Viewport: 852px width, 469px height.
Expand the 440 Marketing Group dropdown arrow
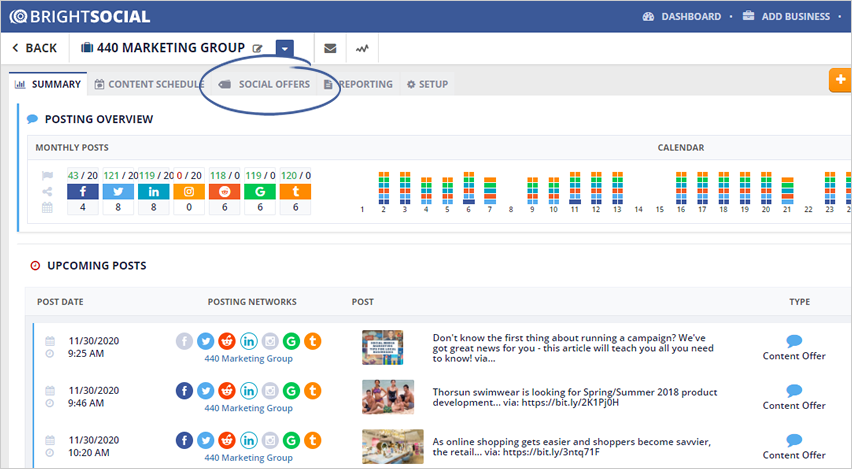pyautogui.click(x=284, y=48)
